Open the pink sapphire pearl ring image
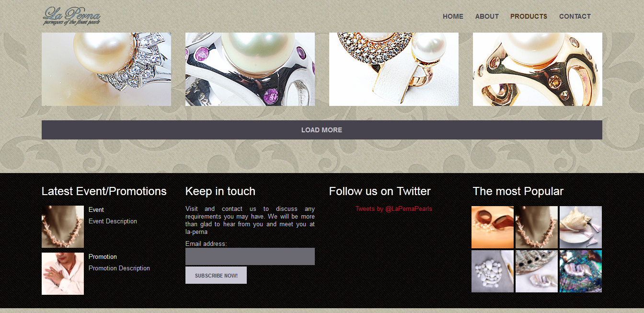The image size is (644, 313). (250, 69)
